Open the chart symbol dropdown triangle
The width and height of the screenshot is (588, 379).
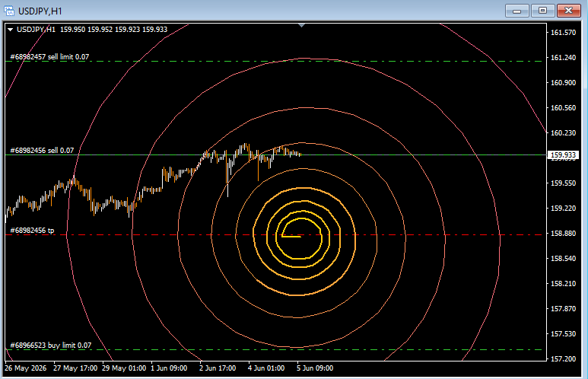[x=11, y=29]
